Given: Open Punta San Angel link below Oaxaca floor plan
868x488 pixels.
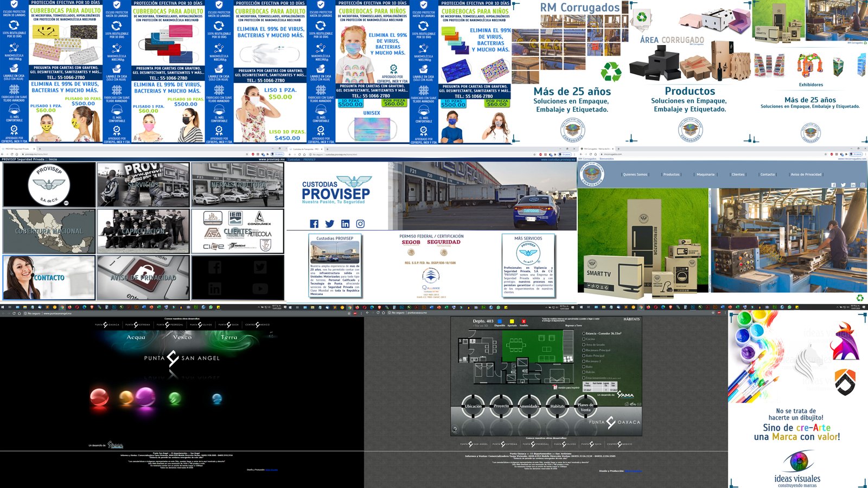Looking at the screenshot, I should pos(475,444).
